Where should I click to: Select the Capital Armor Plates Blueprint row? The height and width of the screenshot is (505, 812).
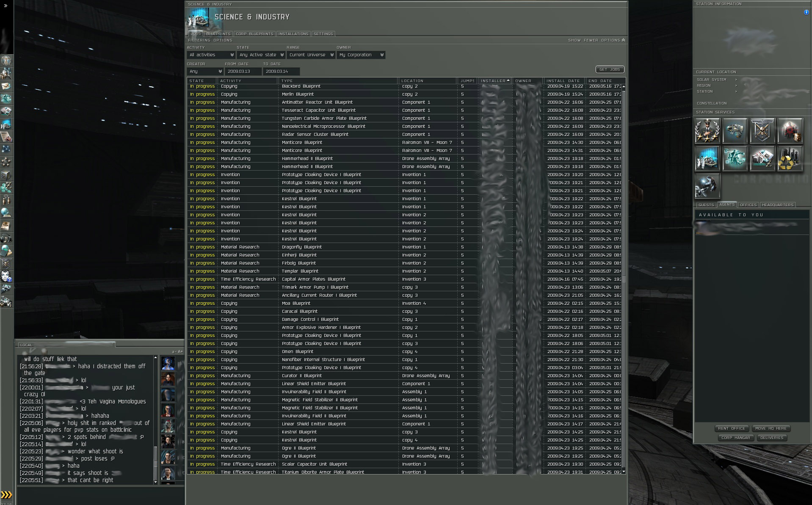404,279
